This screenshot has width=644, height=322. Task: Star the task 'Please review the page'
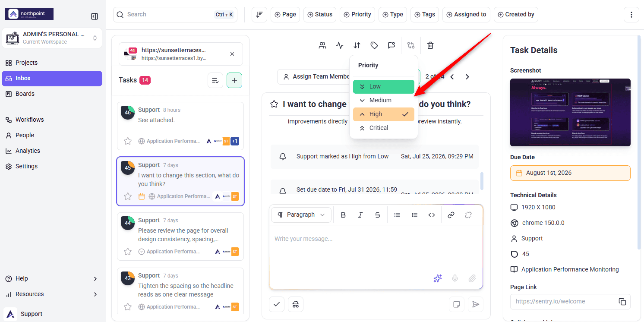pyautogui.click(x=128, y=252)
